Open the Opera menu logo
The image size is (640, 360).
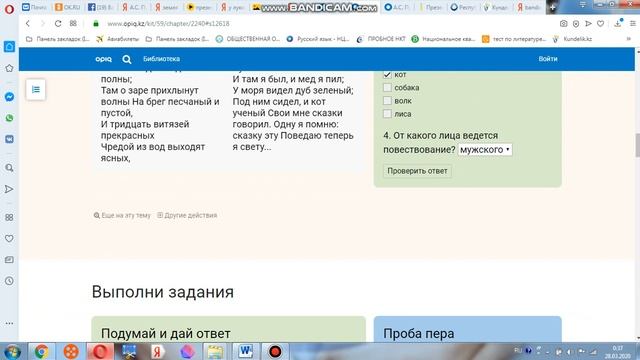point(9,9)
